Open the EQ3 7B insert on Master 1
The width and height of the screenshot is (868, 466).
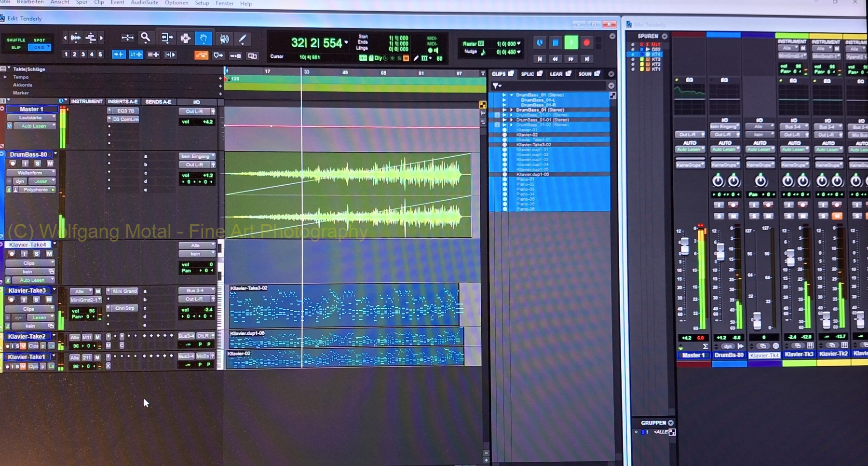(x=125, y=111)
